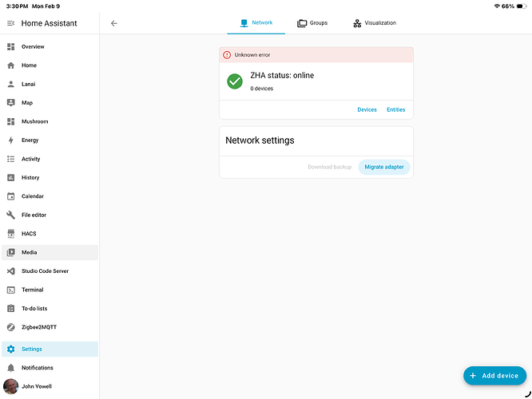Open the ZHA Entities link
532x399 pixels.
(x=395, y=109)
